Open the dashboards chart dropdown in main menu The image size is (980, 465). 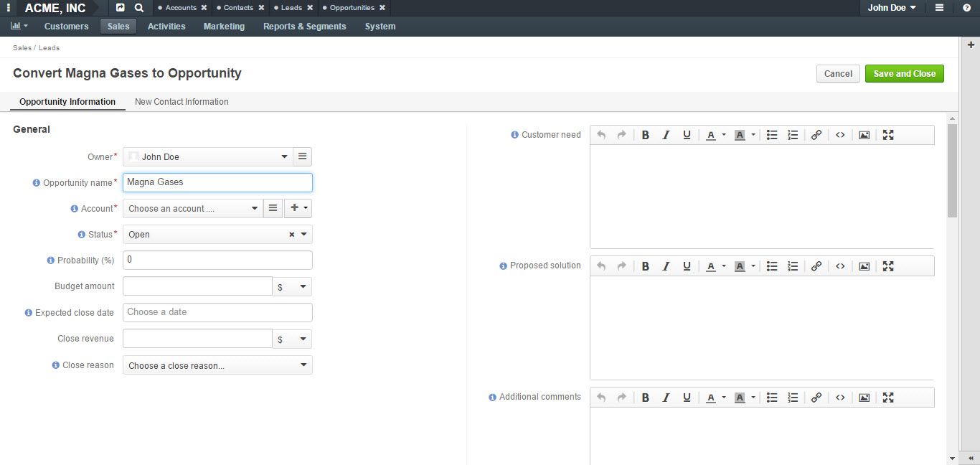(19, 26)
